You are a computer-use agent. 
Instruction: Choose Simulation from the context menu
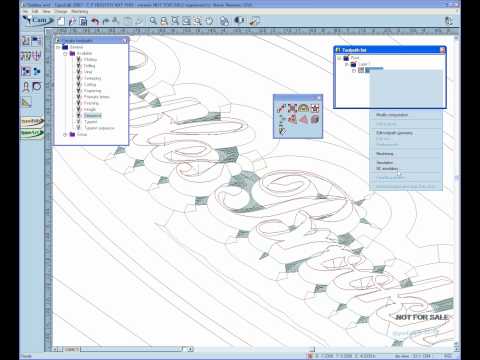click(384, 163)
